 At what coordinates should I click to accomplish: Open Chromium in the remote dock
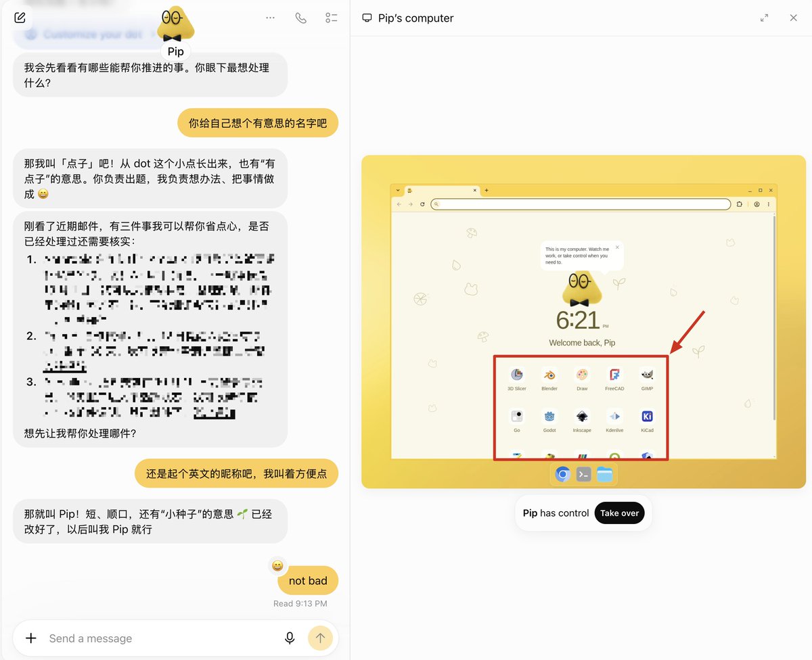562,475
